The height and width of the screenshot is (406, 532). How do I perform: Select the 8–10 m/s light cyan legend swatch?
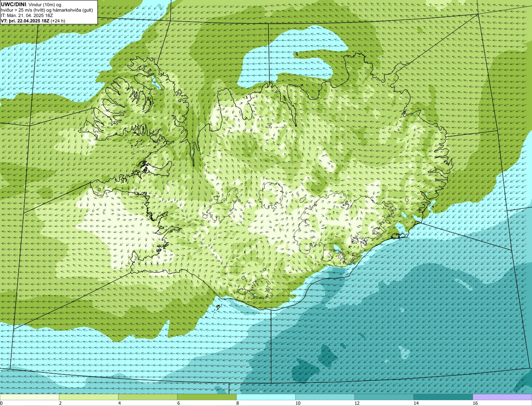(x=266, y=397)
